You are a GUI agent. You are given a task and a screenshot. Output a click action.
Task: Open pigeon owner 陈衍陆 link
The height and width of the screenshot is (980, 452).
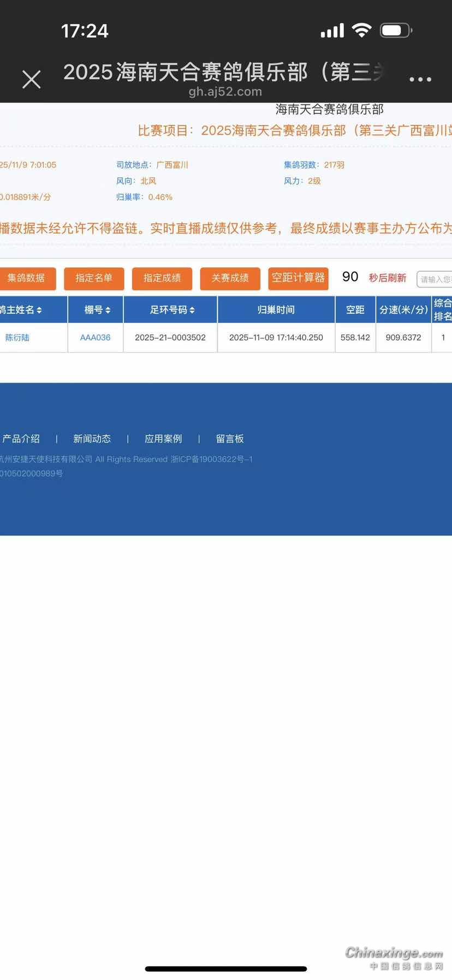[17, 338]
